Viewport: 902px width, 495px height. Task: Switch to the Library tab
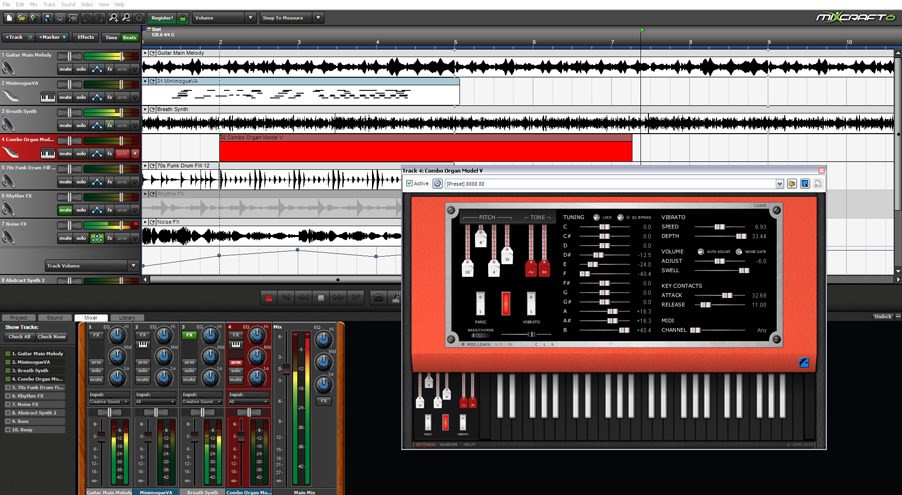[127, 318]
